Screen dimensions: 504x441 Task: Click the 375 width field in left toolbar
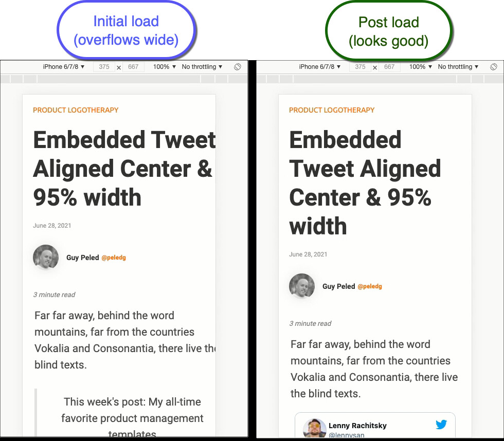(104, 67)
